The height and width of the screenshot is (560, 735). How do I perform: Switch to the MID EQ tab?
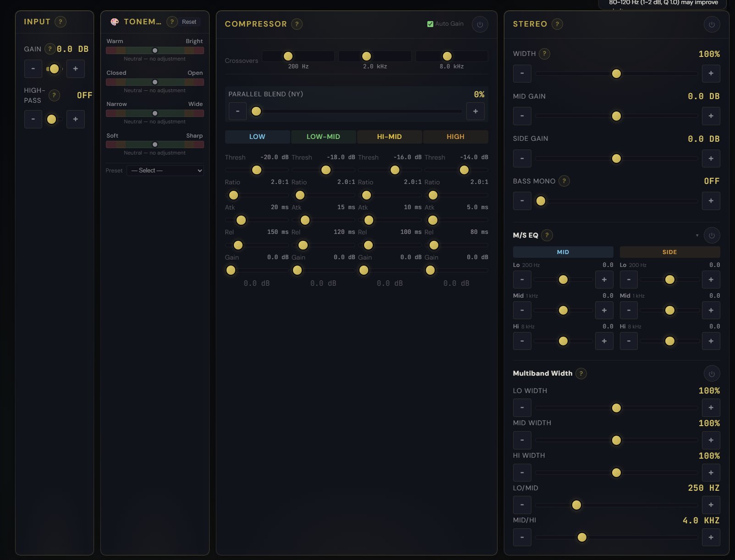(x=563, y=252)
